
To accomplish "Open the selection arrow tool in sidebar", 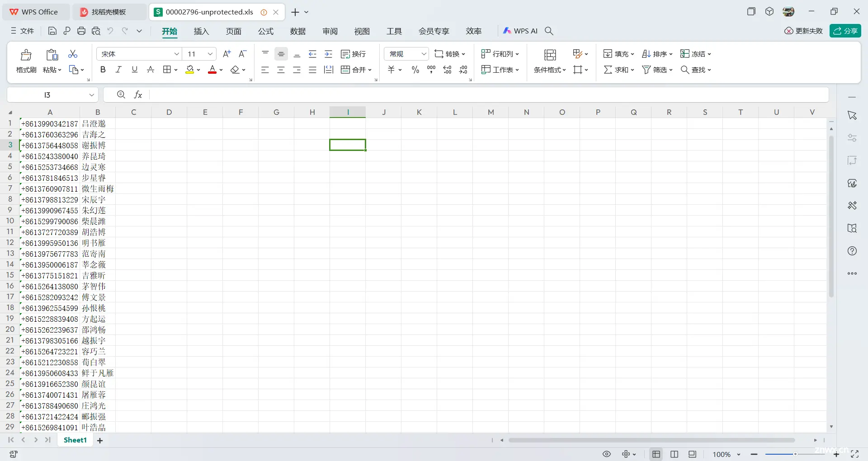I will point(852,115).
